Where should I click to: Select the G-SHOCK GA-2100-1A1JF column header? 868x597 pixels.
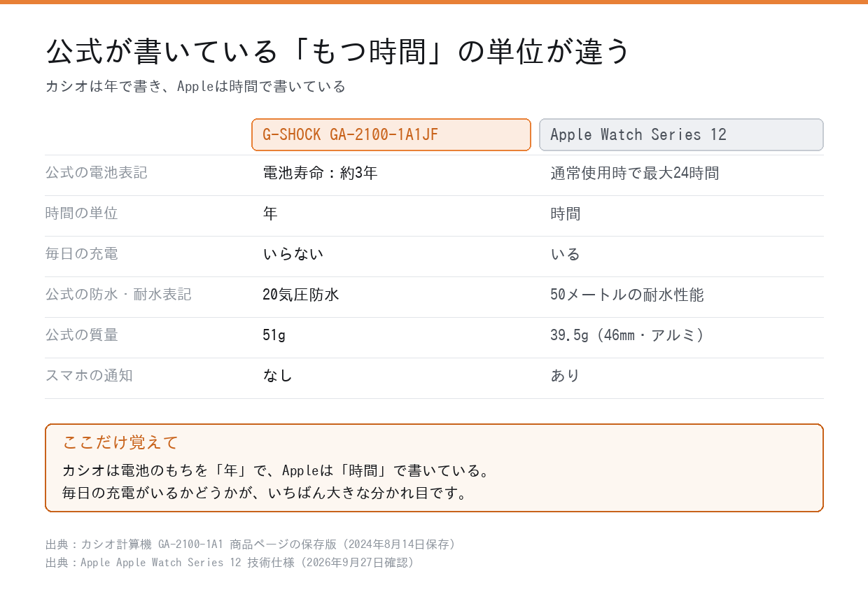click(x=391, y=134)
